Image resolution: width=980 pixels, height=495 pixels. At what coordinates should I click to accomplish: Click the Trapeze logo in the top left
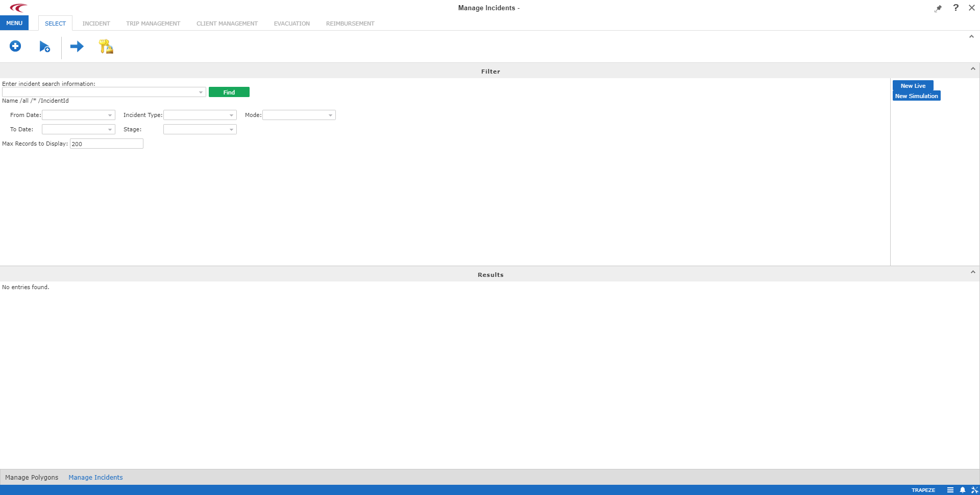tap(19, 8)
